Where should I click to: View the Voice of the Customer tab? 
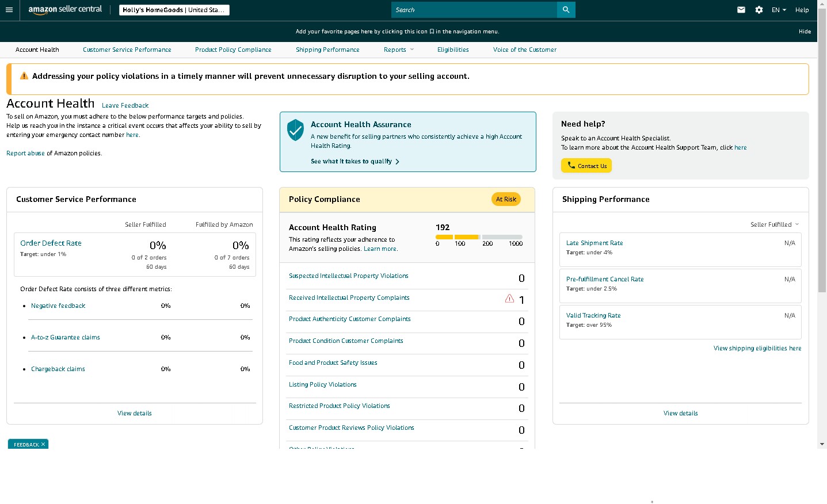pos(525,50)
